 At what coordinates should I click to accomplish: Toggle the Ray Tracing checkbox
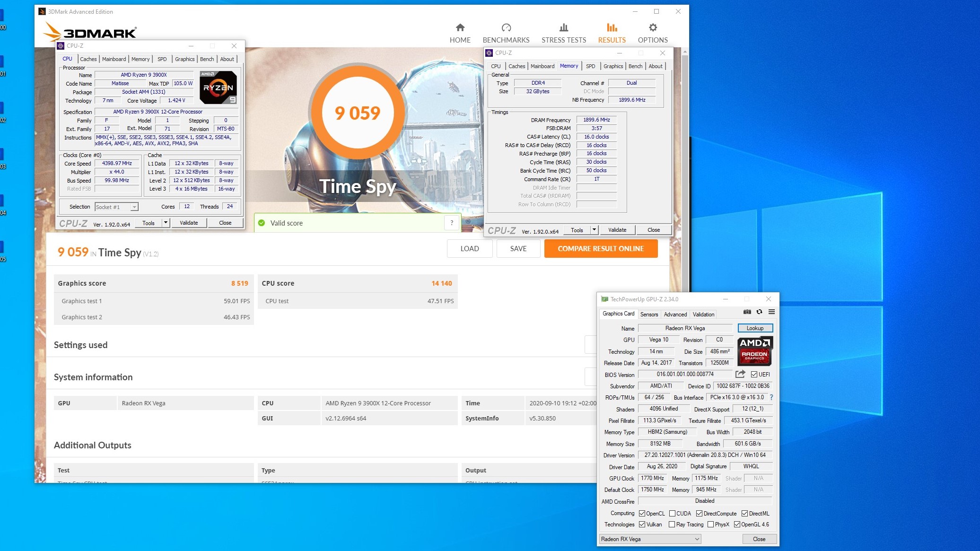[x=672, y=525]
